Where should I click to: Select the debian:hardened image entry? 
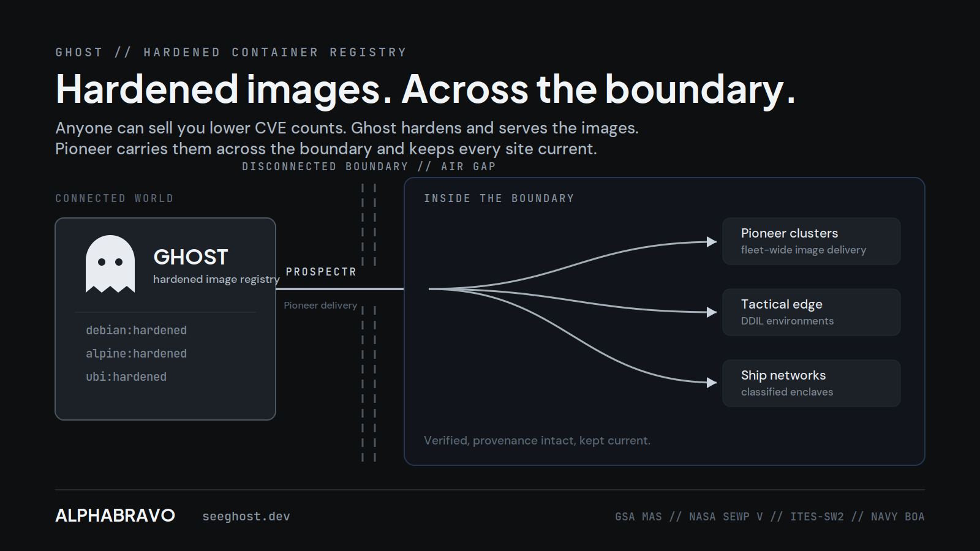coord(136,330)
